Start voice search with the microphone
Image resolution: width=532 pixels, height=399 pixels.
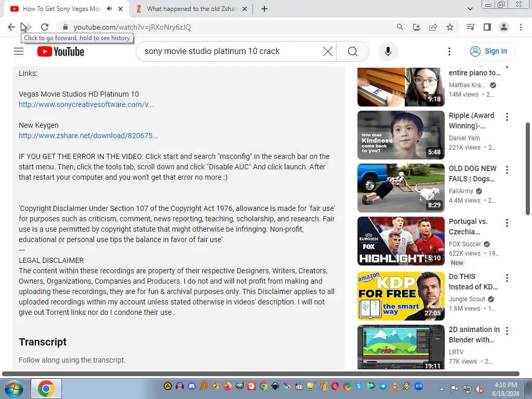[388, 51]
